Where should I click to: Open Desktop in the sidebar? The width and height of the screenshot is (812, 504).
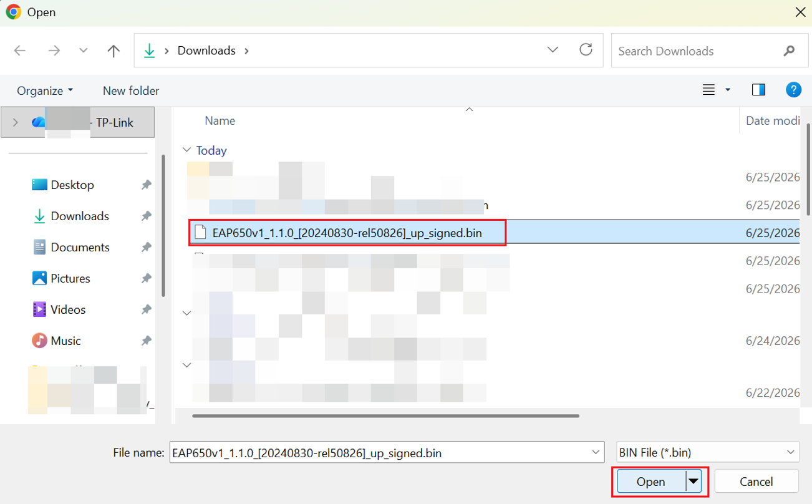[x=72, y=185]
